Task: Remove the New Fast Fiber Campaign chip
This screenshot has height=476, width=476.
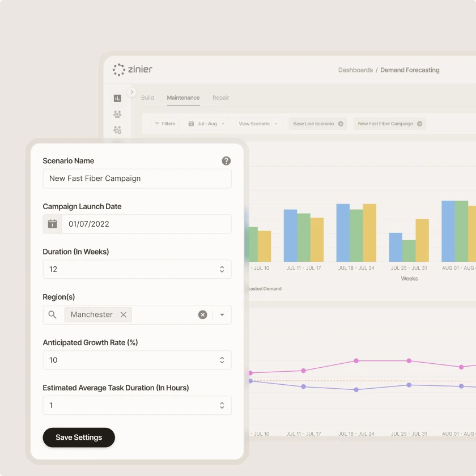Action: point(419,124)
